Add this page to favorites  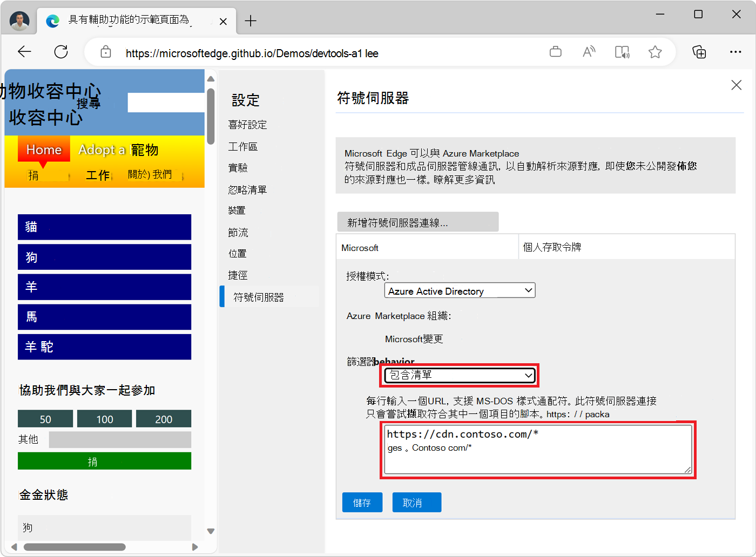coord(655,51)
